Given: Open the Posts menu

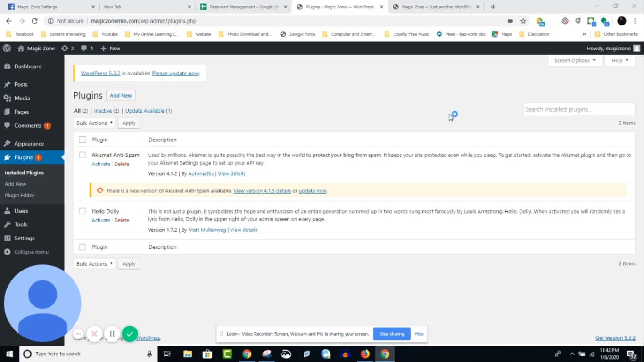Looking at the screenshot, I should (x=32, y=84).
